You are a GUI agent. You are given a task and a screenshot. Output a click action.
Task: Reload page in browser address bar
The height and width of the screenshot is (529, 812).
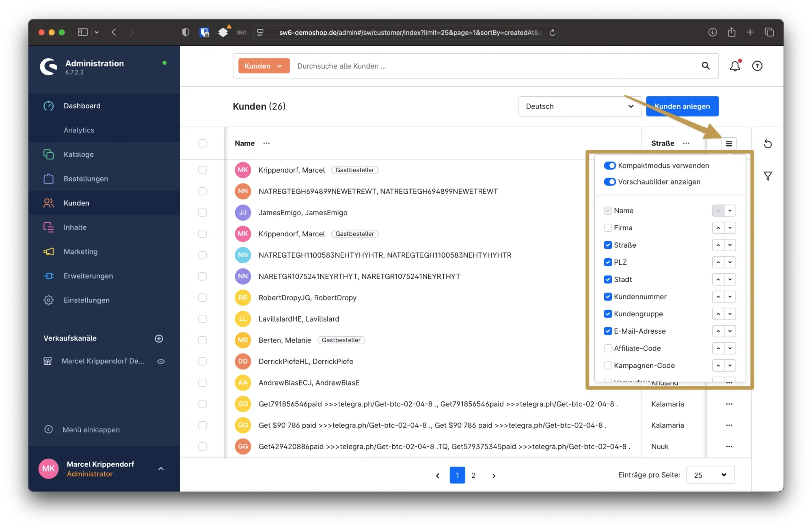tap(553, 32)
